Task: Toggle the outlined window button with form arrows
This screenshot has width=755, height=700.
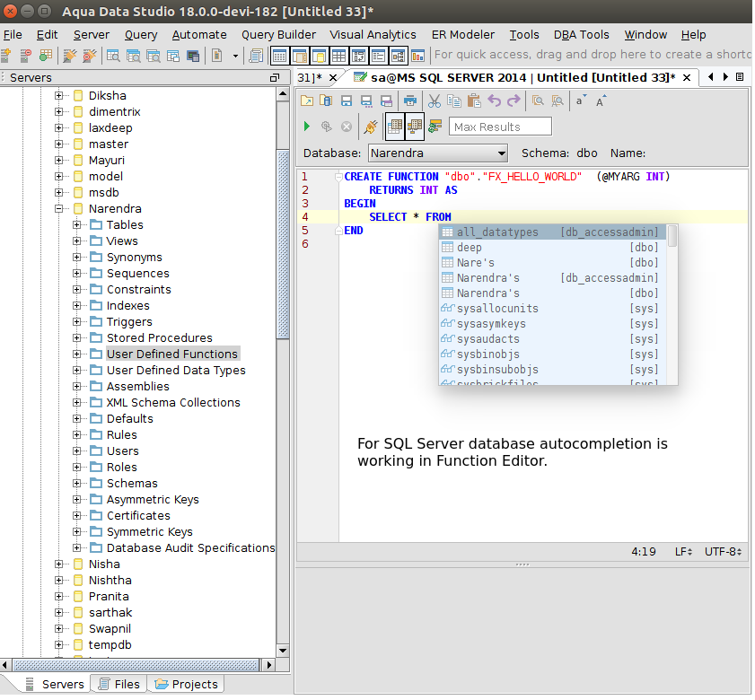Action: pos(359,56)
